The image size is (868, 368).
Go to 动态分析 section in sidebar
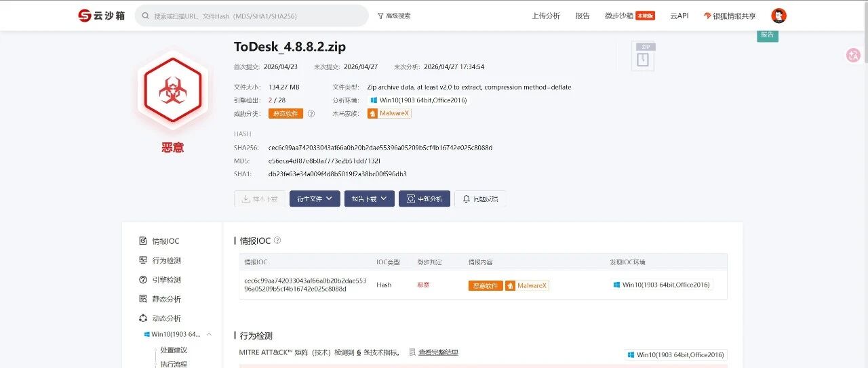coord(160,319)
